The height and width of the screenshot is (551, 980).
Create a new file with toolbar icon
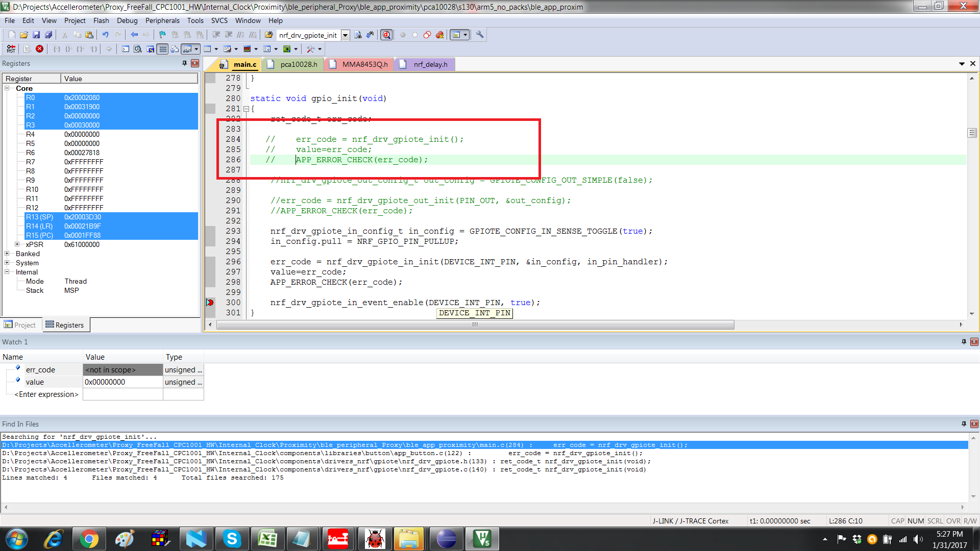point(12,35)
